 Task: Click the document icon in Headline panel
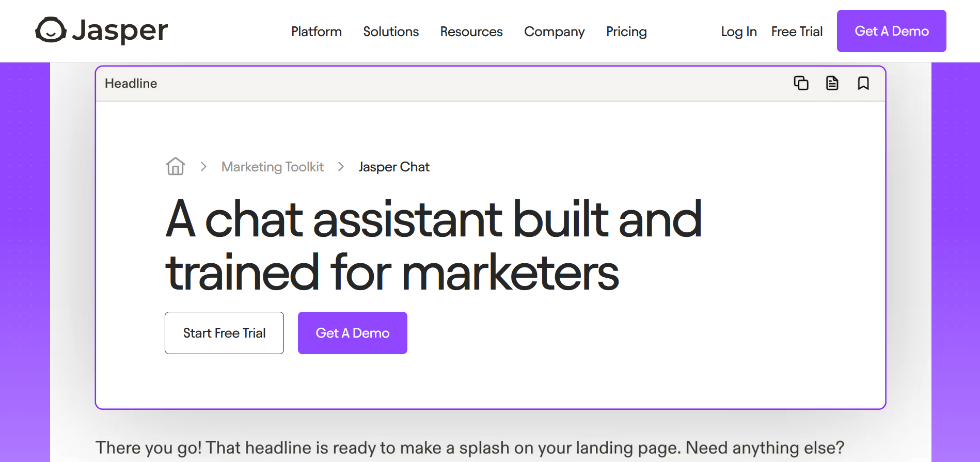tap(832, 83)
